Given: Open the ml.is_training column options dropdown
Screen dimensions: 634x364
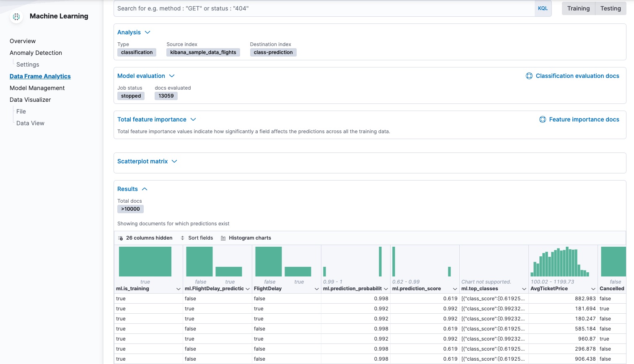Looking at the screenshot, I should tap(178, 289).
